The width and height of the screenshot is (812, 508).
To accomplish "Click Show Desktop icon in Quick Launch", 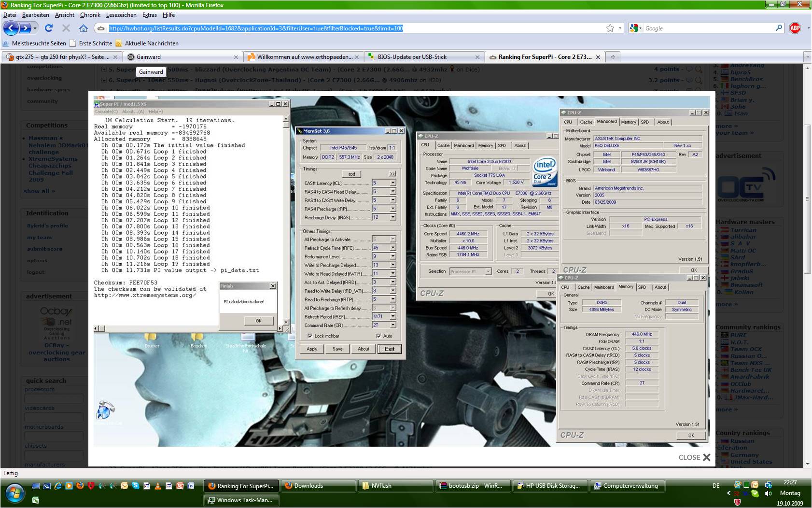I will [35, 486].
